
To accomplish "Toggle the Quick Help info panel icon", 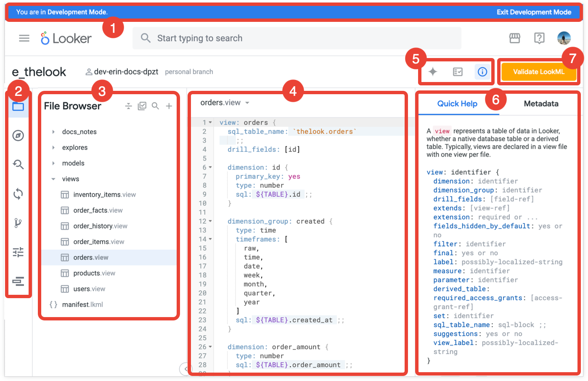I will [482, 72].
